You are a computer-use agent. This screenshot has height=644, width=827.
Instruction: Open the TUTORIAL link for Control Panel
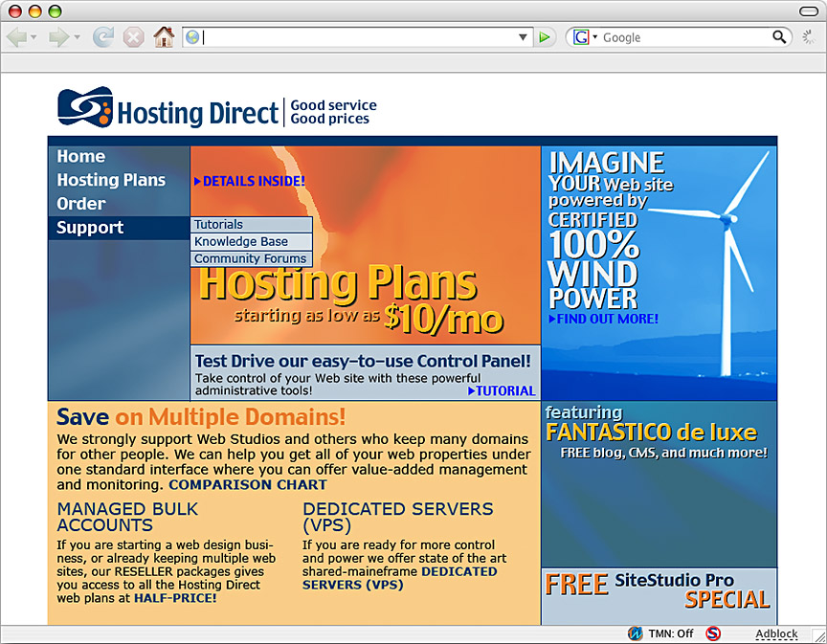[x=502, y=390]
